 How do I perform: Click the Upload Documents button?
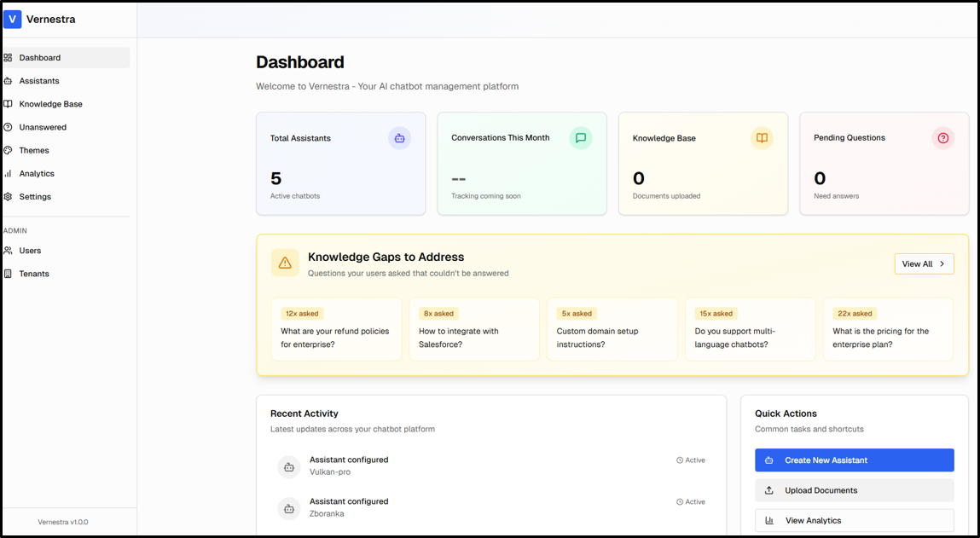click(x=854, y=490)
